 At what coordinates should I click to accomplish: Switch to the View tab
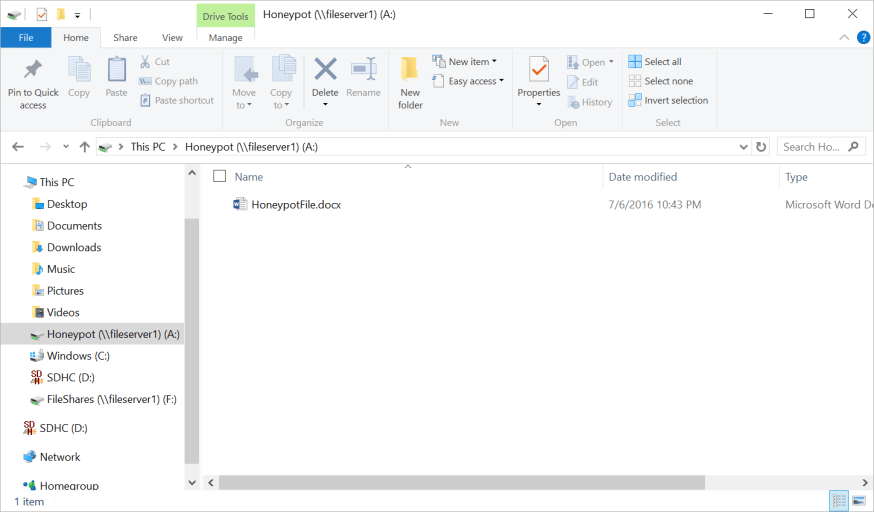pyautogui.click(x=172, y=37)
